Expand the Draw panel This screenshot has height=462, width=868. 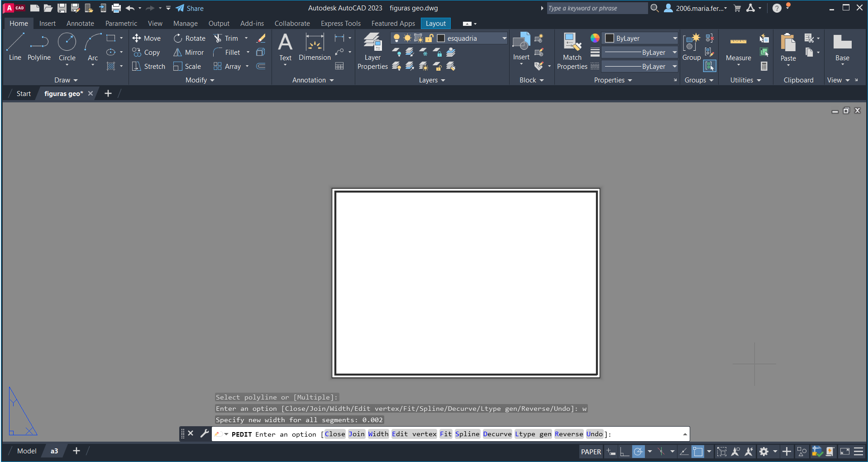66,80
